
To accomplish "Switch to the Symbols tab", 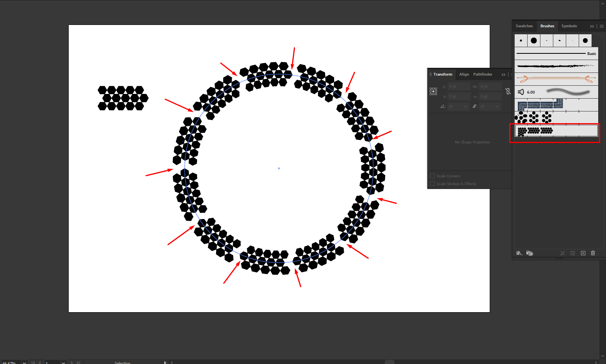I will pos(569,26).
